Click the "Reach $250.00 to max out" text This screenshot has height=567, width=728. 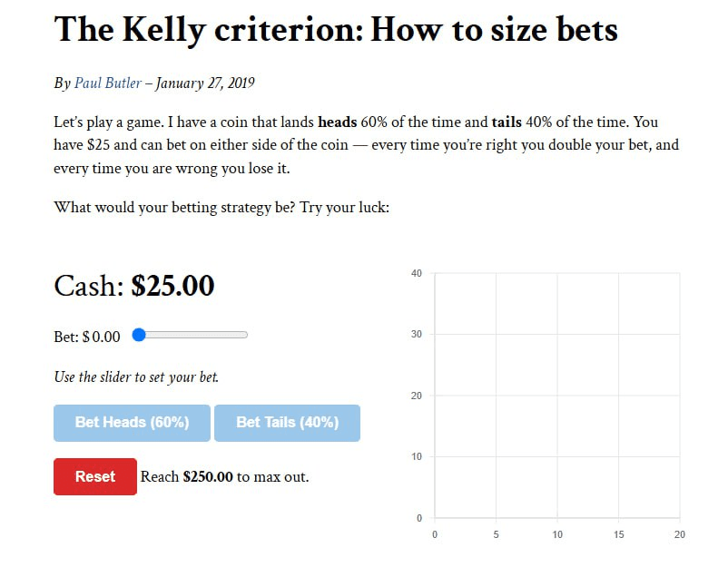coord(225,476)
